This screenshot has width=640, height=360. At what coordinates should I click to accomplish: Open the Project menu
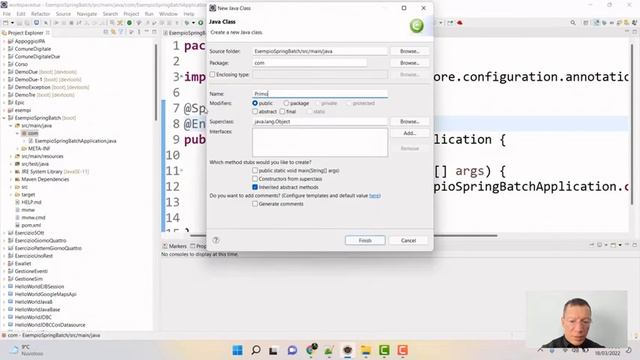(131, 14)
